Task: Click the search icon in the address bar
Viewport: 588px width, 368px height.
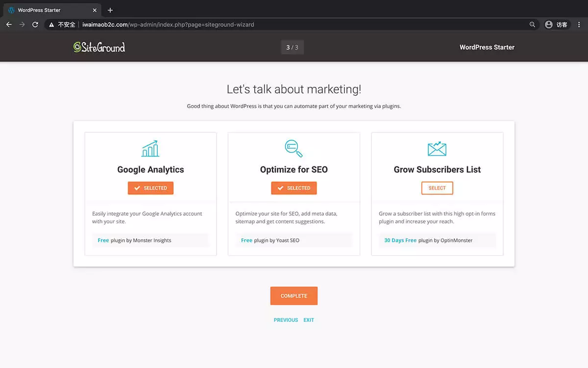Action: click(x=532, y=24)
